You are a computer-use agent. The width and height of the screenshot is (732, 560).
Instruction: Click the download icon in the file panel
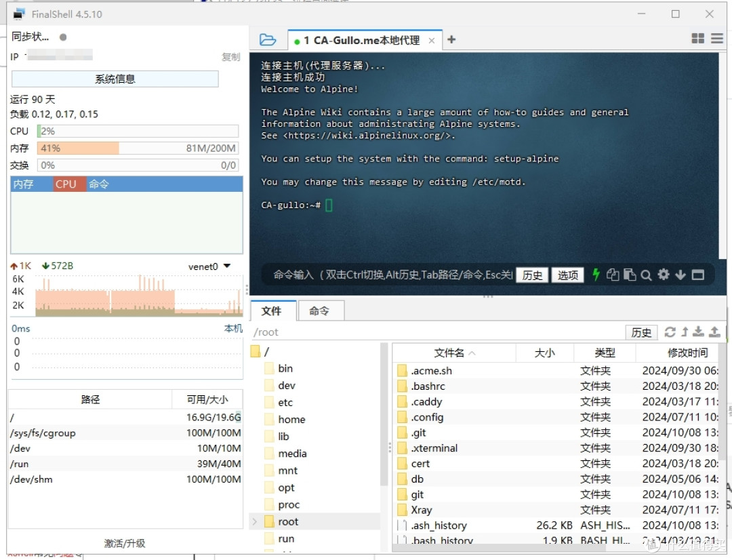[699, 332]
